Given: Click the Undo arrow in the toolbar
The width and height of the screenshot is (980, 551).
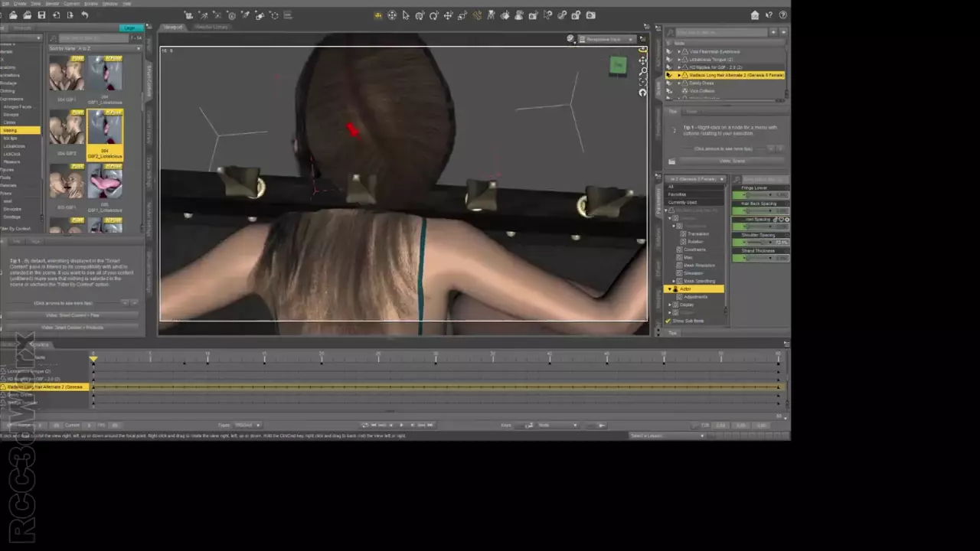Looking at the screenshot, I should [84, 15].
